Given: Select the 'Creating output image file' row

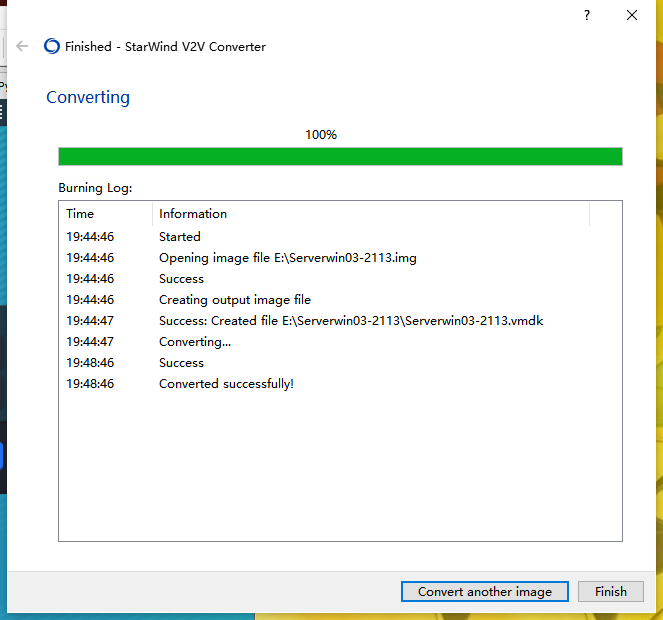Looking at the screenshot, I should (x=340, y=300).
